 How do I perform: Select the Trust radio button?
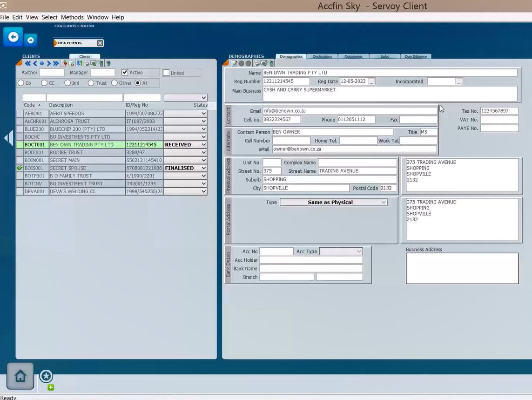pyautogui.click(x=91, y=83)
